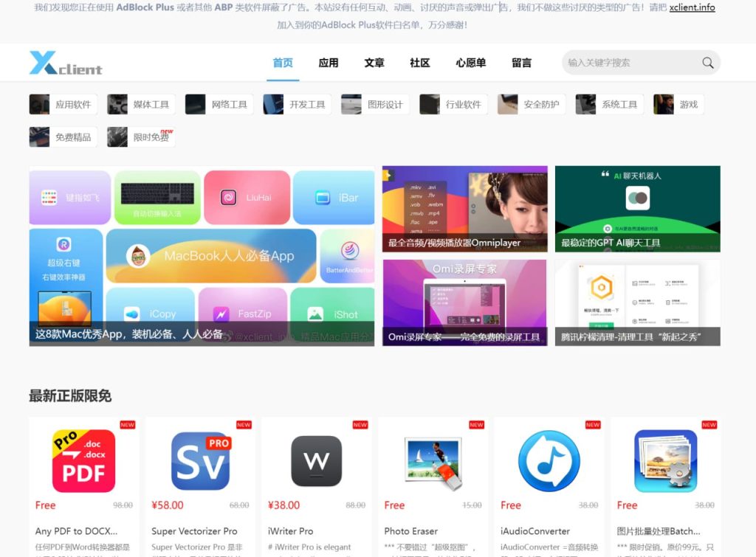The width and height of the screenshot is (756, 557).
Task: Open 安全防护 category link
Action: [x=541, y=105]
